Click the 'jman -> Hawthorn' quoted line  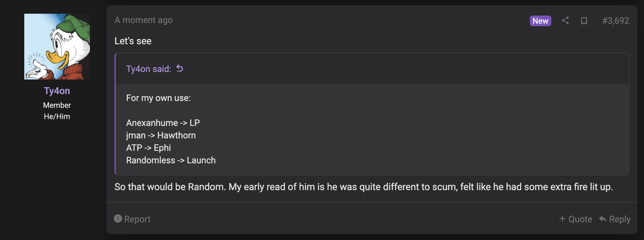(161, 135)
